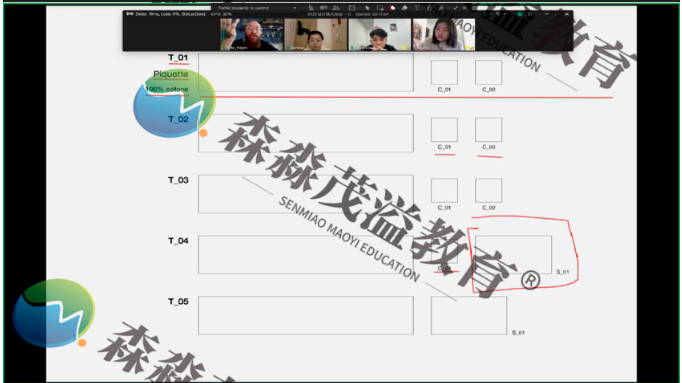This screenshot has width=682, height=383.
Task: Expand the arrow next to the speaker
Action: [505, 14]
